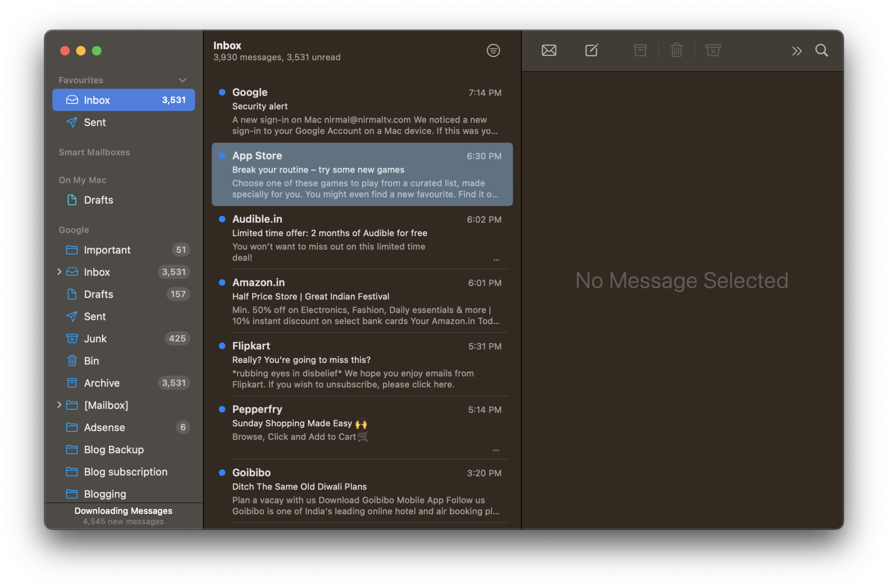Open the Blog Backup folder

pyautogui.click(x=124, y=449)
